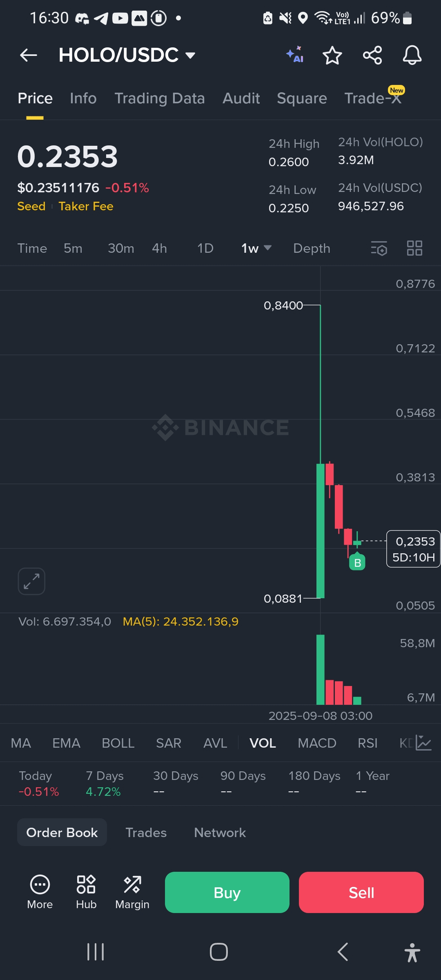This screenshot has height=980, width=441.
Task: Open the AI insights sparkle icon
Action: point(295,55)
